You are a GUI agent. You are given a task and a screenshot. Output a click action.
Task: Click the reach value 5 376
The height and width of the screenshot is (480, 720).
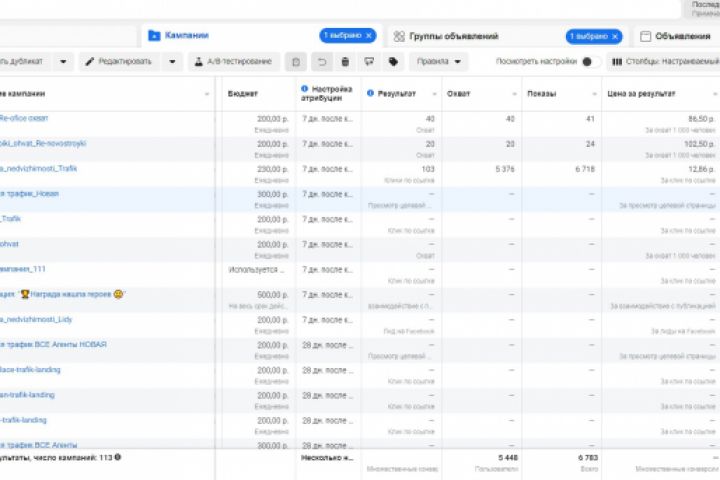[x=505, y=169]
